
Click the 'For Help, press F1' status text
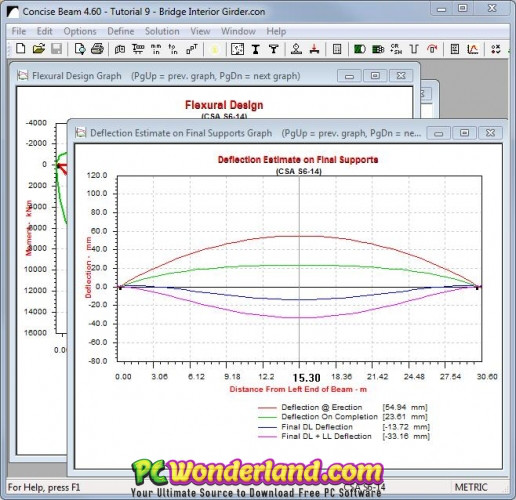44,487
